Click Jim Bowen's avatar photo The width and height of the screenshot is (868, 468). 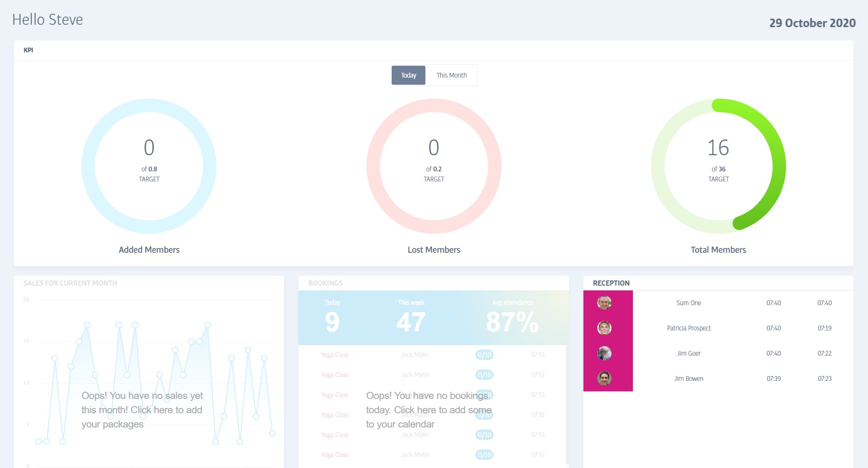pos(604,378)
